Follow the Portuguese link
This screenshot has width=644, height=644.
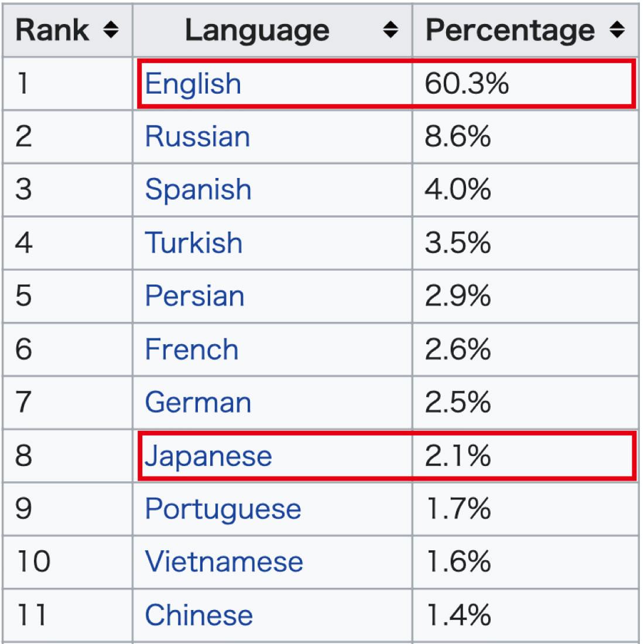[222, 508]
